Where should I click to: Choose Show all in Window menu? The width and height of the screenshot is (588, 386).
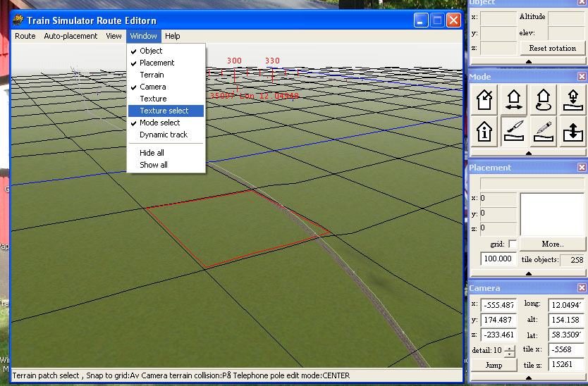(166, 165)
